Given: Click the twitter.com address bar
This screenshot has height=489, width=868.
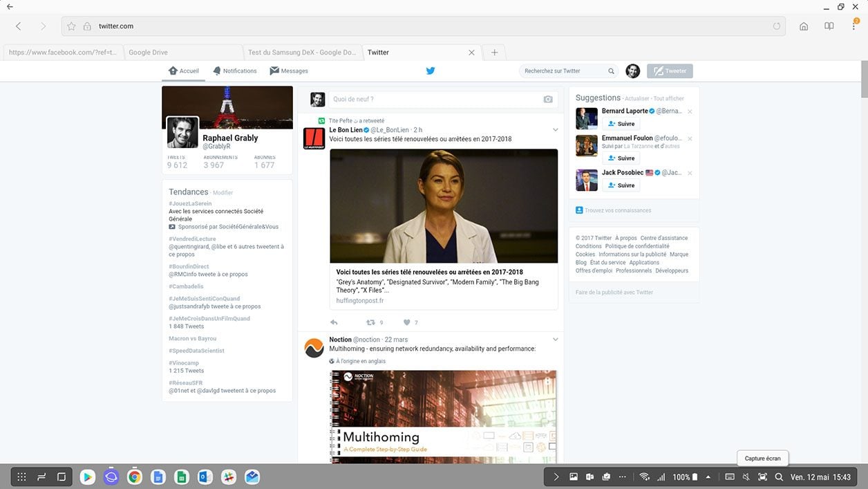Looking at the screenshot, I should click(x=424, y=26).
